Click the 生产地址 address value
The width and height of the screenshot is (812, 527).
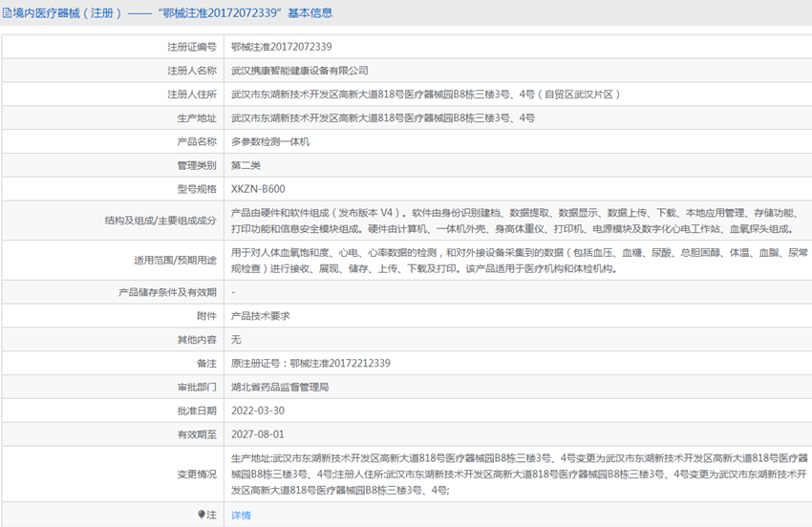point(383,118)
